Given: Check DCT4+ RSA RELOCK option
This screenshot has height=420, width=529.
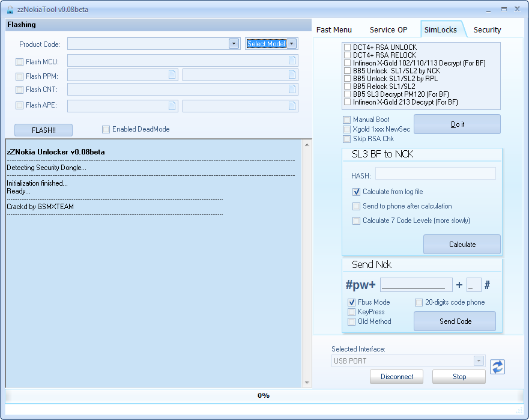Looking at the screenshot, I should [347, 55].
